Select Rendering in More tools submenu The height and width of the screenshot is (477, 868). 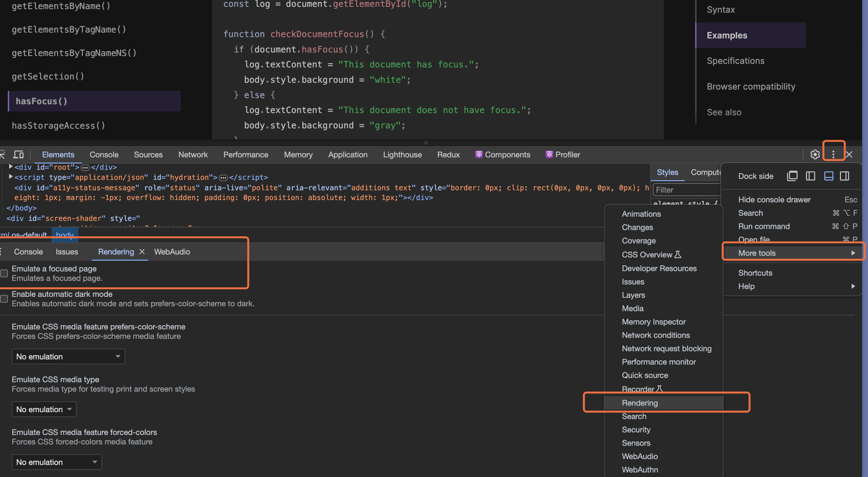(x=639, y=403)
